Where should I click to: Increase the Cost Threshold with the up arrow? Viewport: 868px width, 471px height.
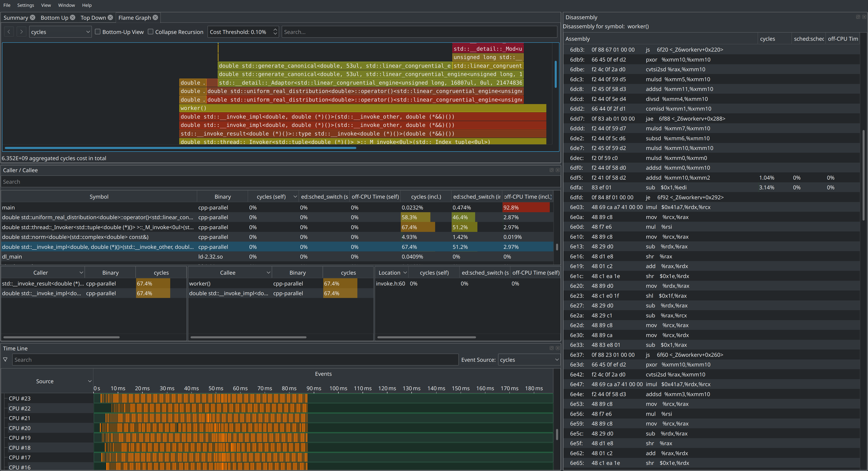275,30
